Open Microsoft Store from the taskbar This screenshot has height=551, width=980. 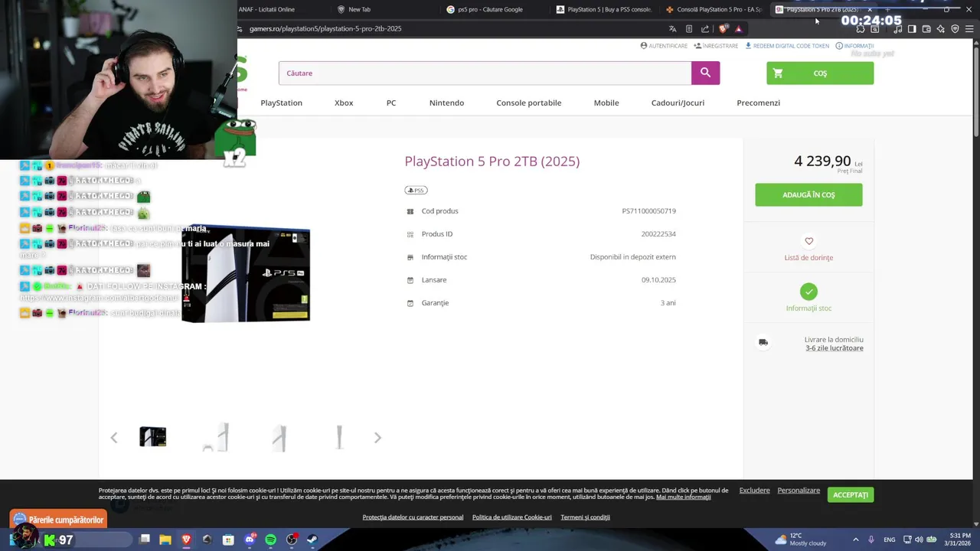click(x=228, y=540)
